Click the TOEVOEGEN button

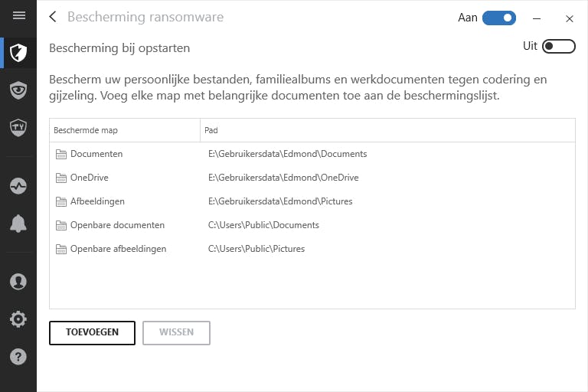[x=92, y=332]
